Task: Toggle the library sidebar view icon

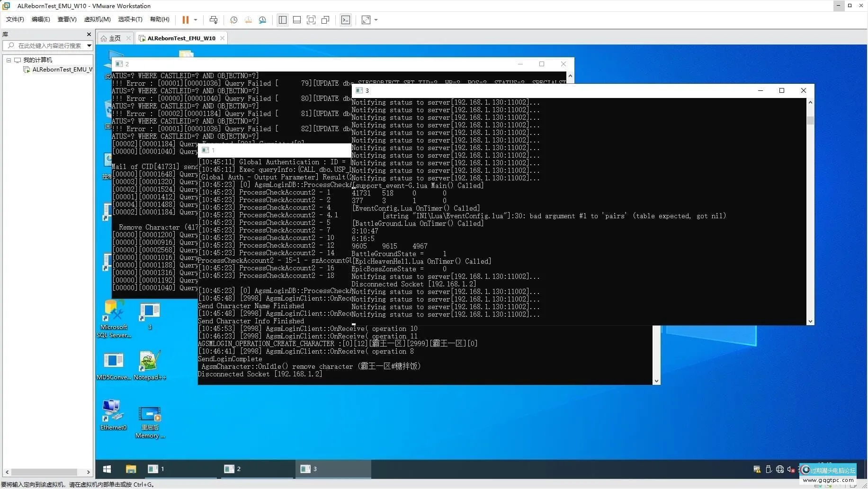Action: tap(283, 20)
